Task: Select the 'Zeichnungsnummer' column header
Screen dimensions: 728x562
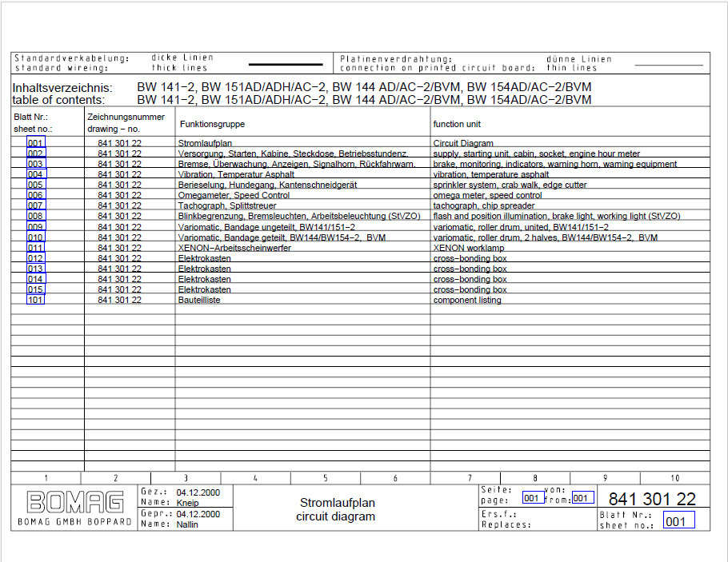Action: pyautogui.click(x=126, y=117)
